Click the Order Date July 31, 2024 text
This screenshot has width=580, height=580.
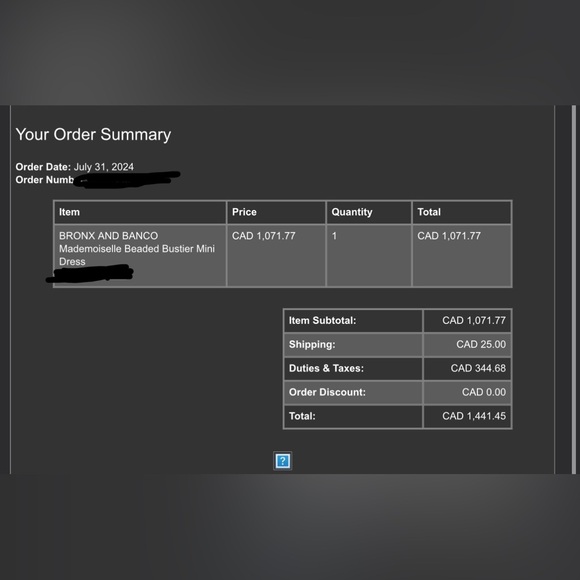point(74,167)
